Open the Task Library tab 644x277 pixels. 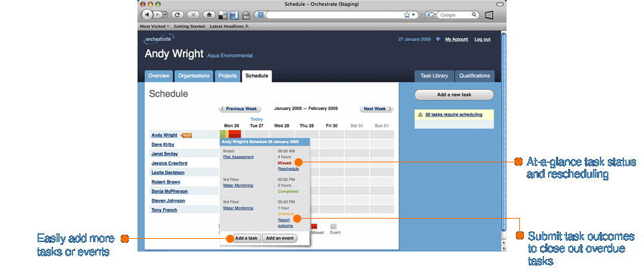pyautogui.click(x=434, y=76)
